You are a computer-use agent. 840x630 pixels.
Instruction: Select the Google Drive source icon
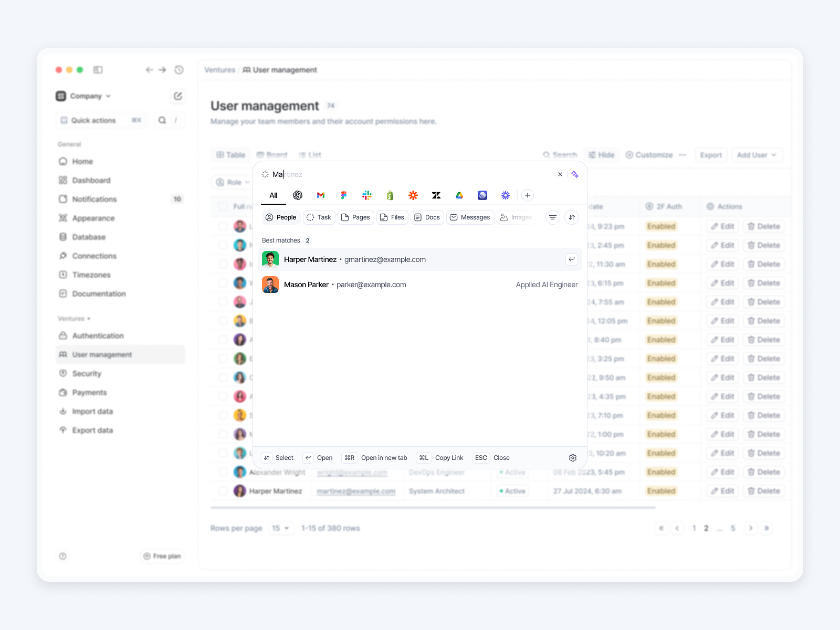(459, 195)
